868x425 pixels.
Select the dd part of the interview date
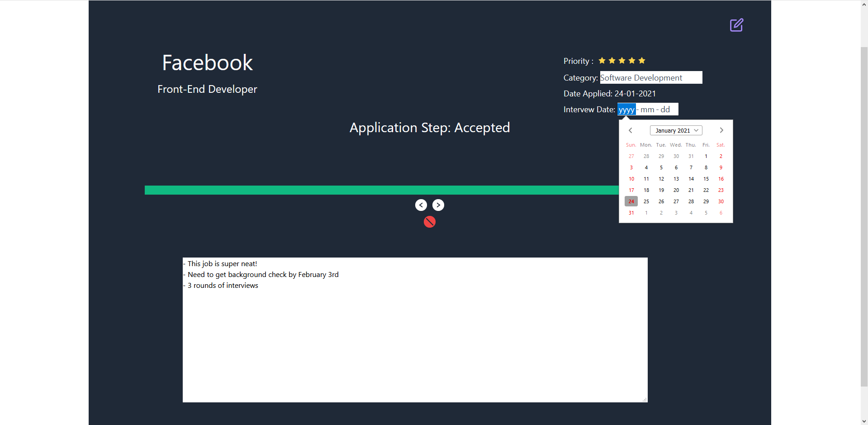[665, 110]
